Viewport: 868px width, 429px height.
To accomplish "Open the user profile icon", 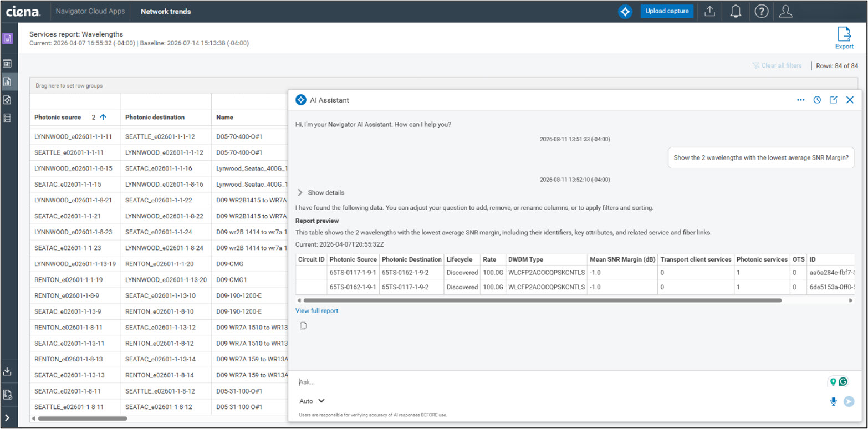I will pyautogui.click(x=785, y=11).
